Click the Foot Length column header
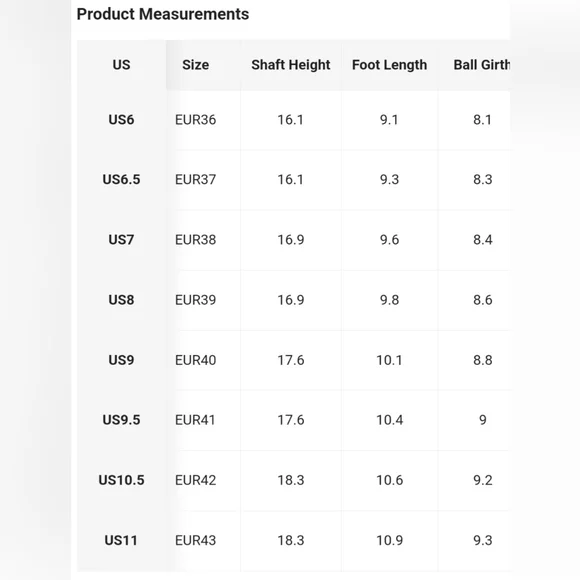The height and width of the screenshot is (580, 580). 390,65
